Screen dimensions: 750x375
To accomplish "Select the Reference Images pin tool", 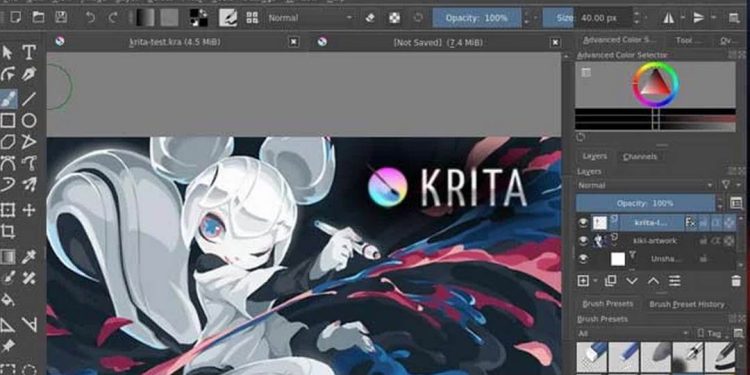I will [x=7, y=346].
